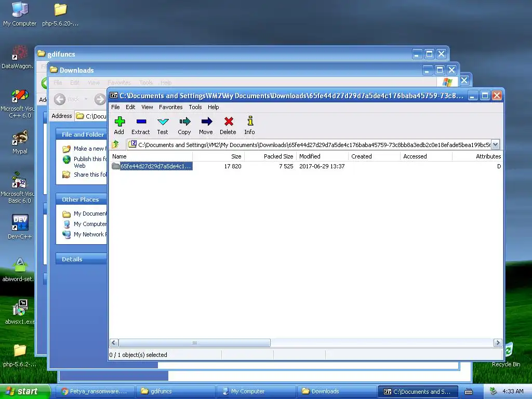Open View menu in 7-Zip

pos(147,107)
